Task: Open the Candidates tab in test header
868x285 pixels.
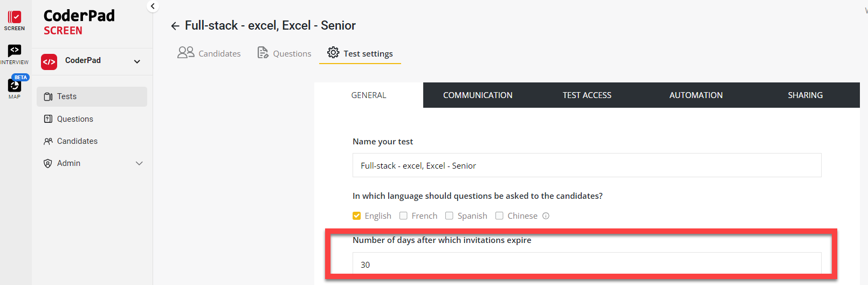Action: click(x=209, y=53)
